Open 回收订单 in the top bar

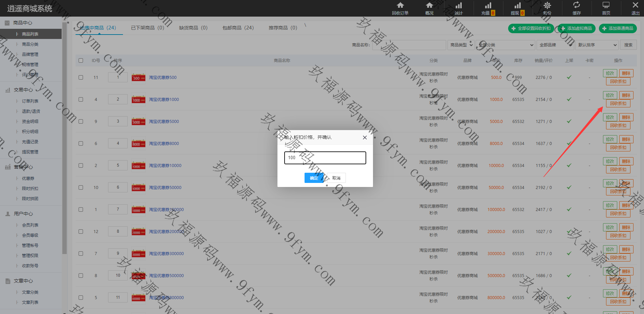tap(400, 8)
